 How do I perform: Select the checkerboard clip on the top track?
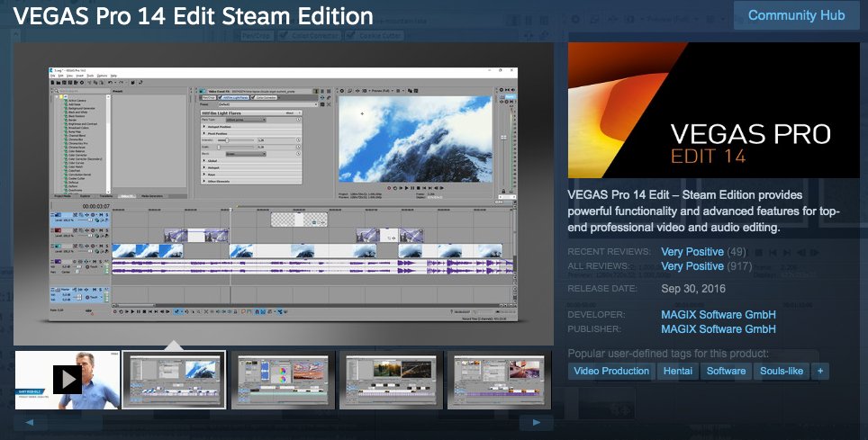(299, 220)
